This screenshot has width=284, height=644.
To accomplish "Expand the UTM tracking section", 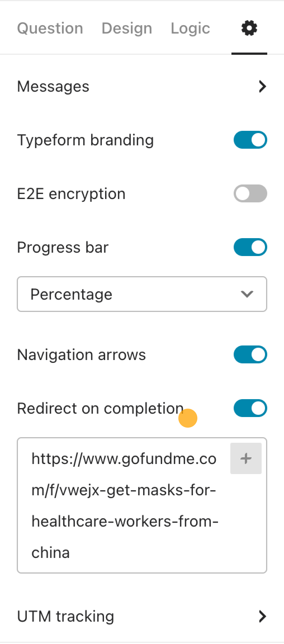I will (x=142, y=616).
